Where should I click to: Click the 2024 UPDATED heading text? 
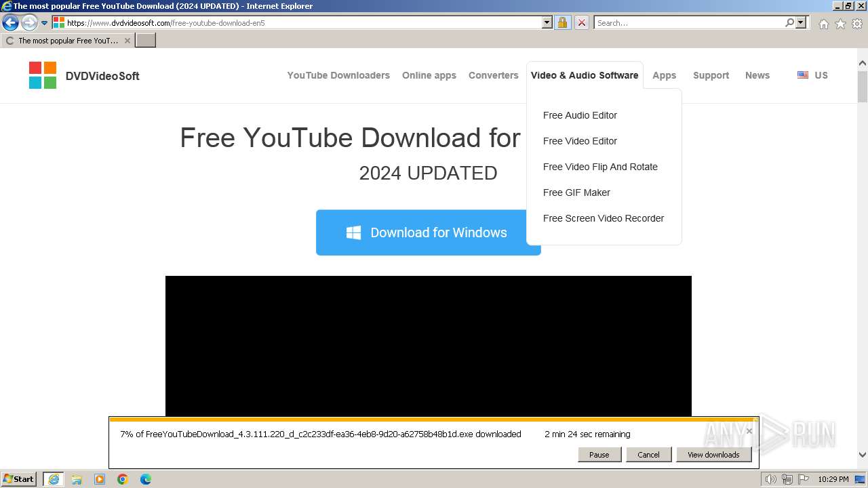428,174
